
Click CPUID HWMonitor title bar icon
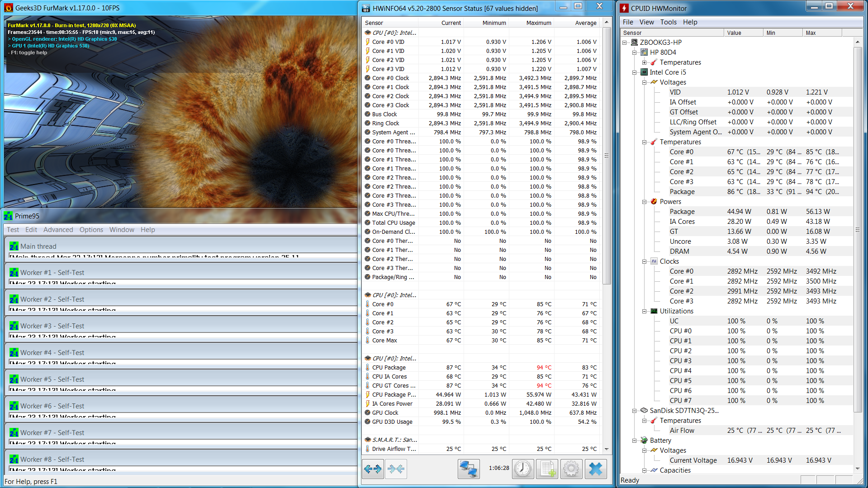(x=624, y=8)
